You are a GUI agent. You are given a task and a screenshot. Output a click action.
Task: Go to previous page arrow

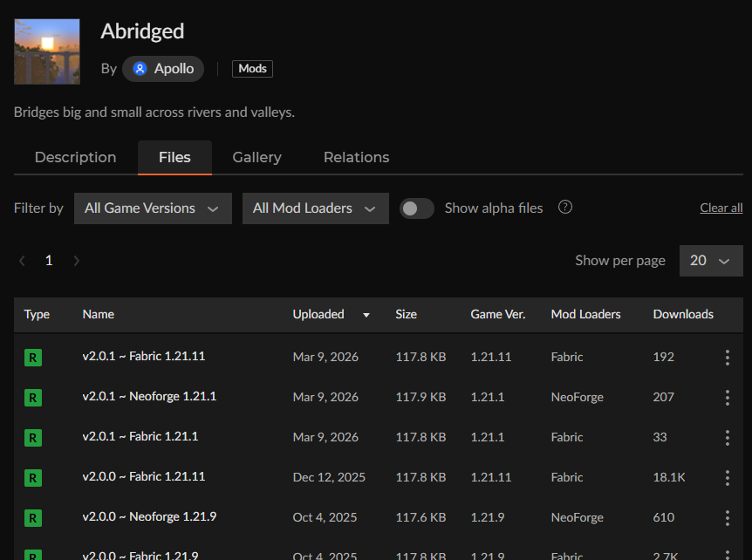(x=23, y=261)
